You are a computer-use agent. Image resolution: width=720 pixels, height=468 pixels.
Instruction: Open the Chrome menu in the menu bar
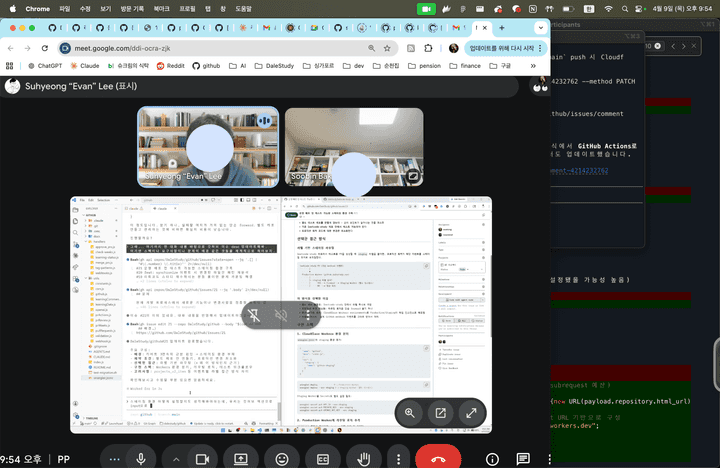pyautogui.click(x=38, y=9)
